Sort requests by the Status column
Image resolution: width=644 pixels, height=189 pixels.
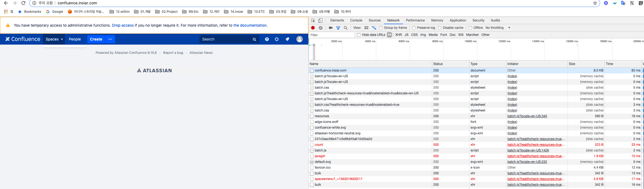point(450,64)
